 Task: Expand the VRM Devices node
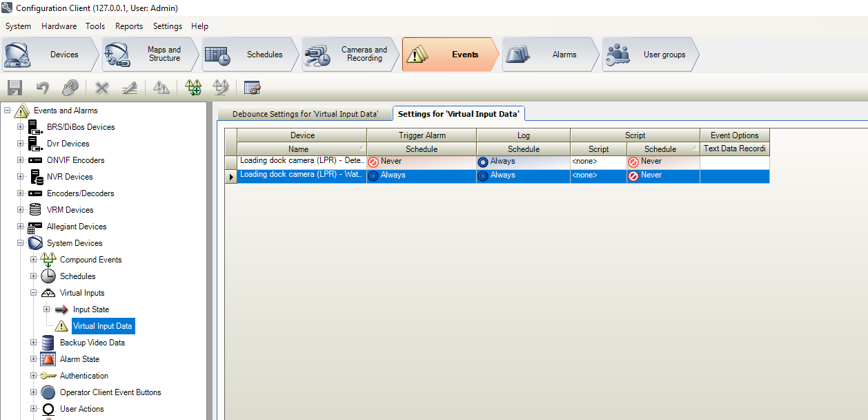click(21, 210)
